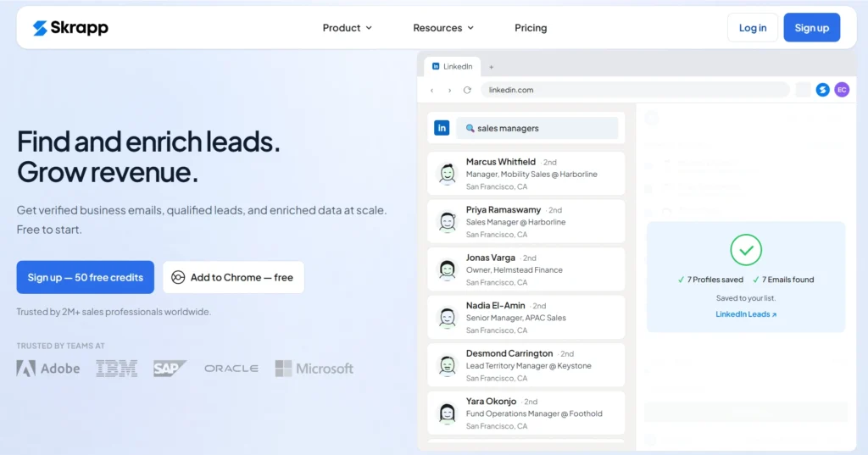Click Sign up — 50 free credits
Viewport: 868px width, 455px height.
click(x=86, y=277)
